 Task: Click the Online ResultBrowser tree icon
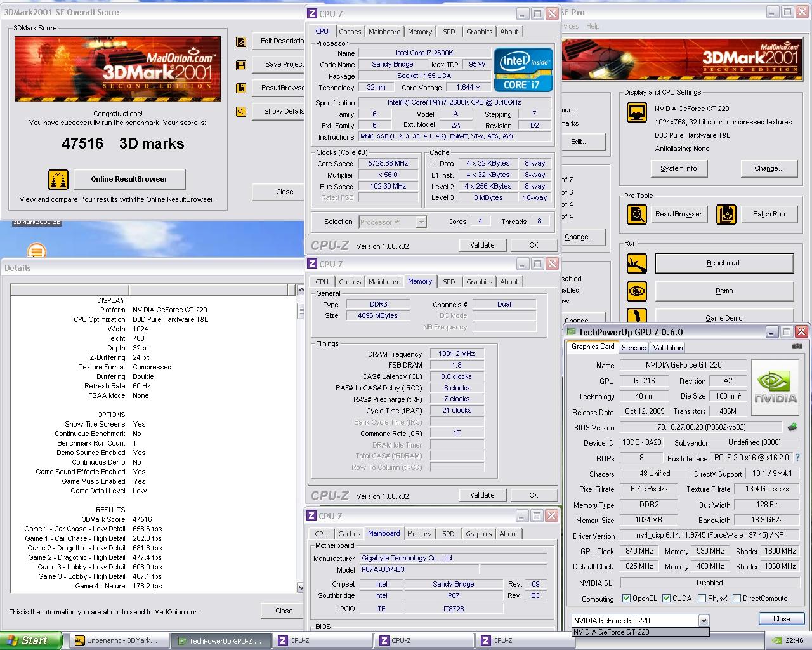pyautogui.click(x=58, y=179)
